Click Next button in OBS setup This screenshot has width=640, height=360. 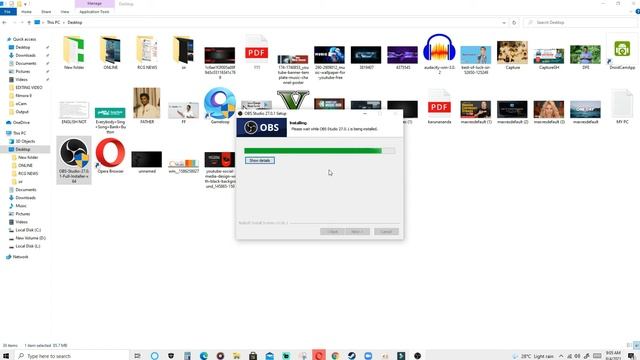[x=358, y=231]
